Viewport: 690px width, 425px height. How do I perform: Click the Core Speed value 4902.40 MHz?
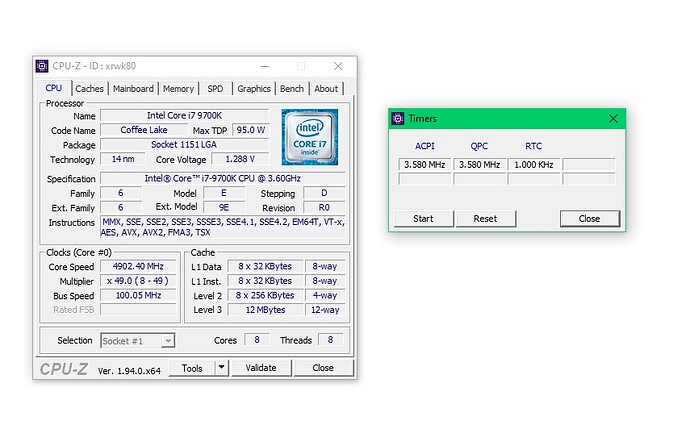[x=138, y=266]
